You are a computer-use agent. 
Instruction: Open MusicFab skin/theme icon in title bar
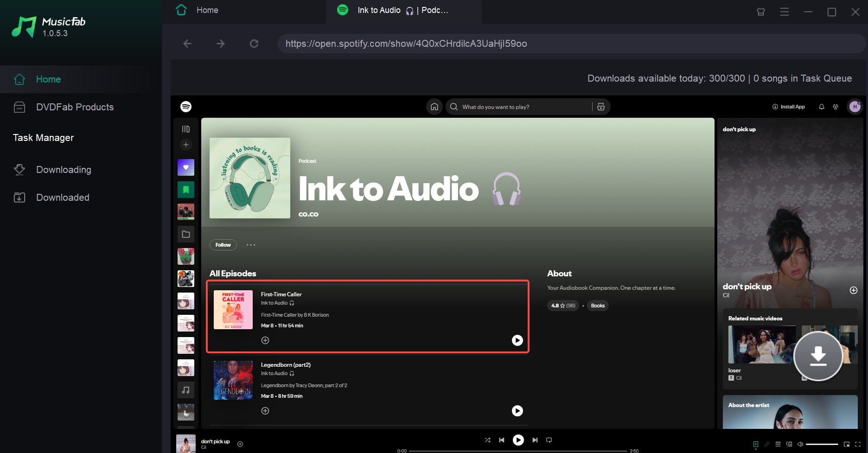[x=761, y=12]
